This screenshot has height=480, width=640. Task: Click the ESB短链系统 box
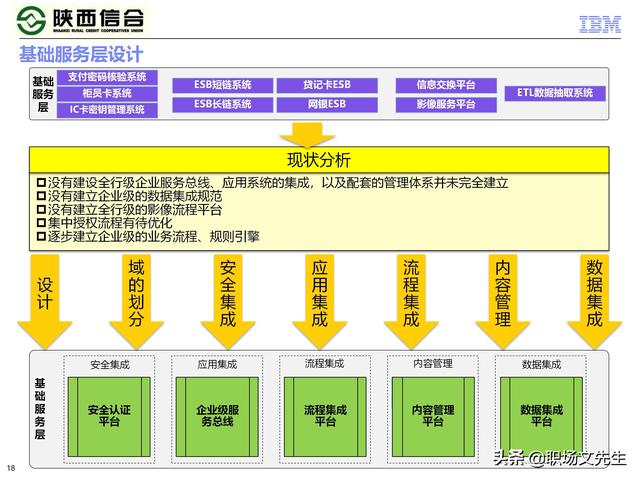pyautogui.click(x=222, y=85)
